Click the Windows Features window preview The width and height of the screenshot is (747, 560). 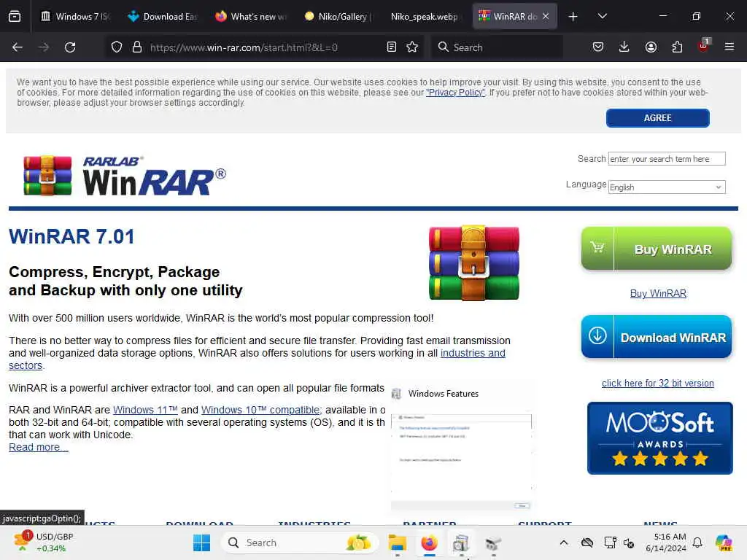pos(461,448)
